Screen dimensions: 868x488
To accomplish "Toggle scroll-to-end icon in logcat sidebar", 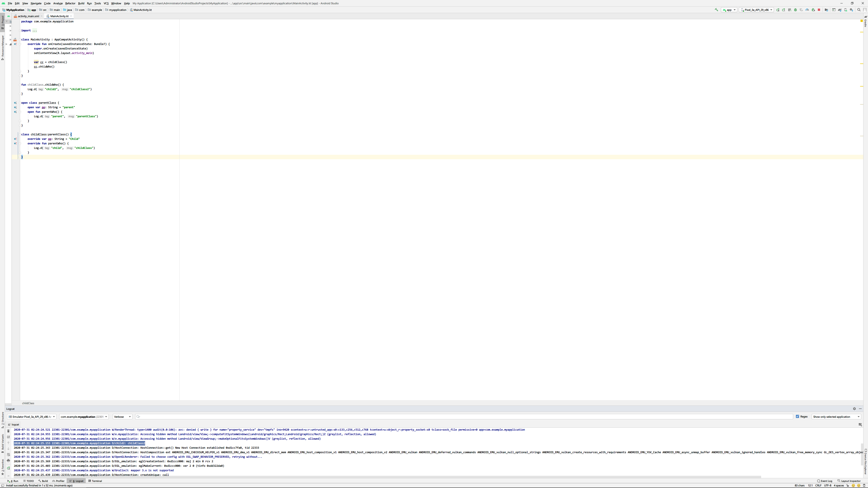I will click(x=8, y=437).
